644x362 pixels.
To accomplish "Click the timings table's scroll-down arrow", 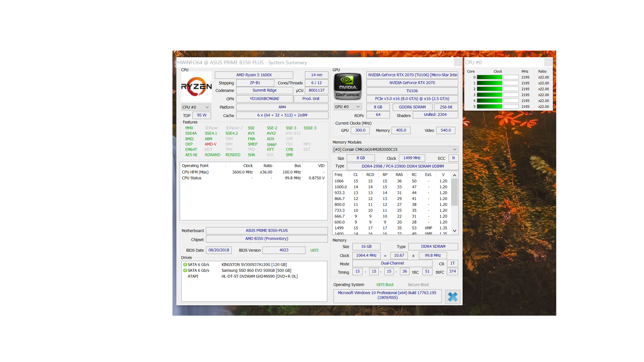I will click(454, 231).
